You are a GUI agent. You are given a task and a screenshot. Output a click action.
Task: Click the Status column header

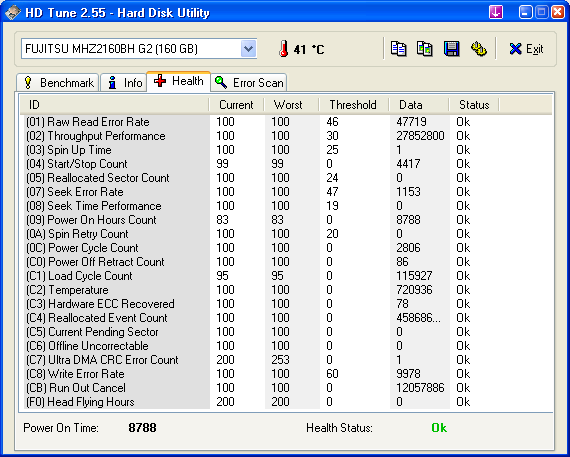click(x=474, y=105)
